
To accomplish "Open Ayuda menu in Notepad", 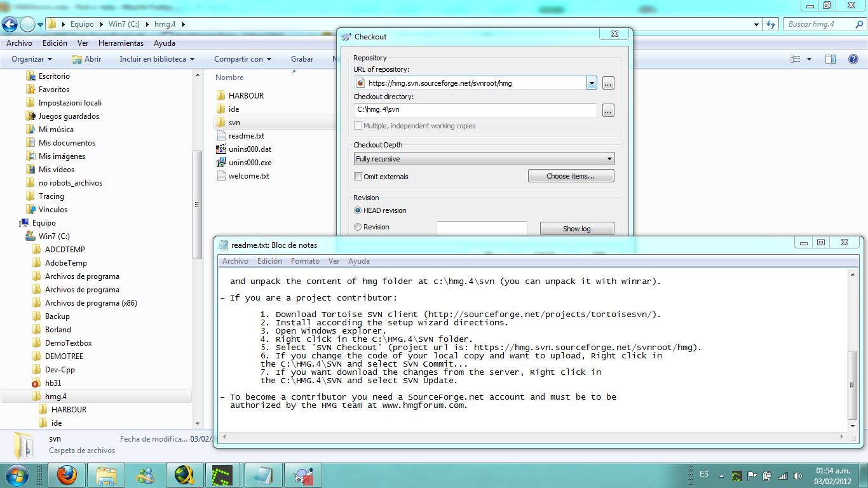I will [359, 261].
